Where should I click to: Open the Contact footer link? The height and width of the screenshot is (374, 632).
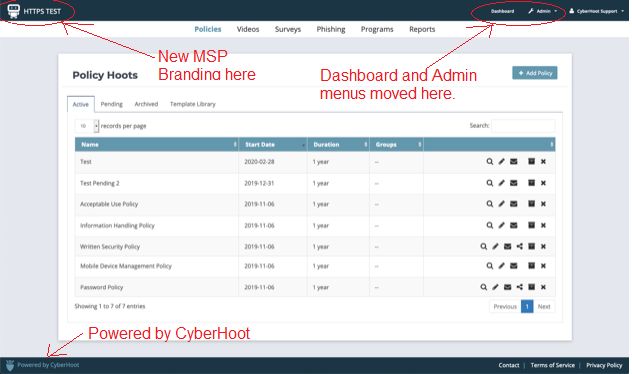point(509,365)
